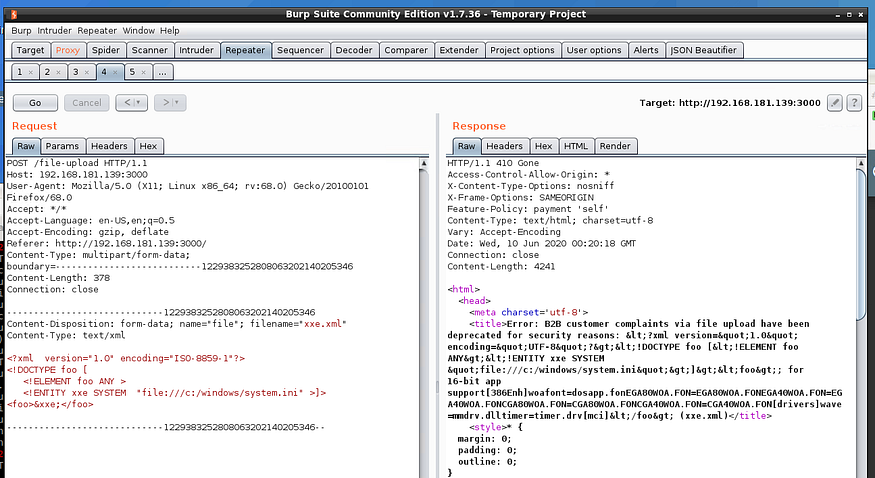Click the Target URL text
The width and height of the screenshot is (875, 478).
point(730,103)
